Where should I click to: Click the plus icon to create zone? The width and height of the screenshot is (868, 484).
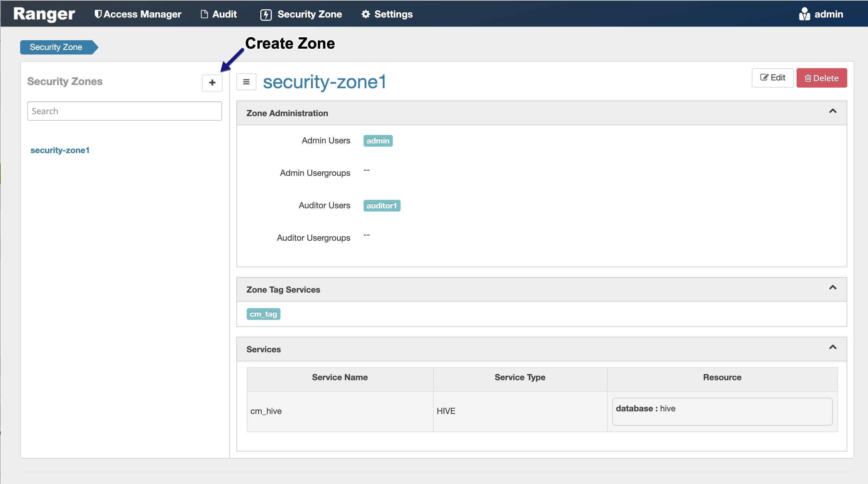pyautogui.click(x=212, y=82)
